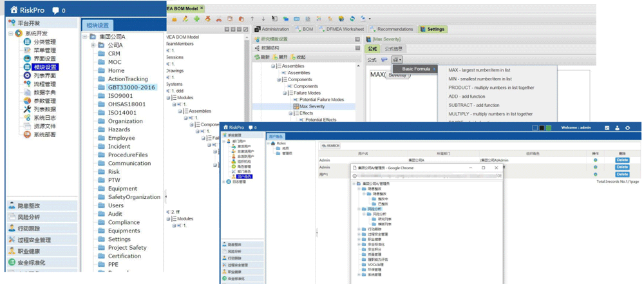This screenshot has width=644, height=284.
Task: Select the blue theme color swatch
Action: pos(535,128)
